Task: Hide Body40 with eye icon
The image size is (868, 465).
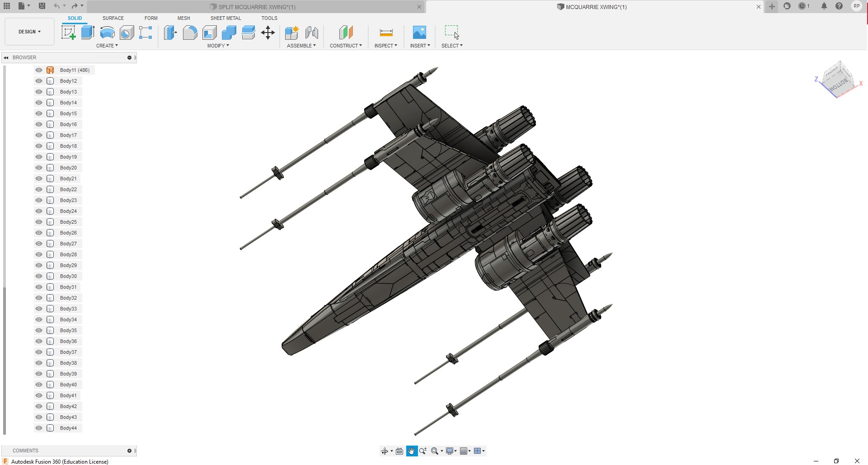Action: (x=39, y=385)
